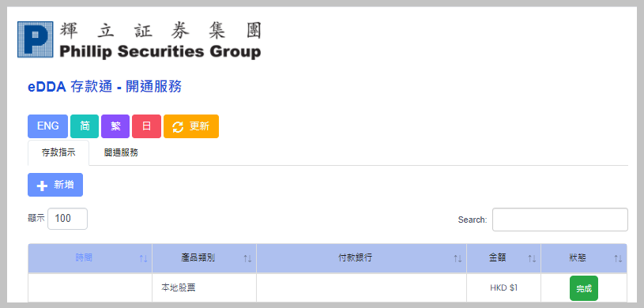Sort by 付款銀行 column arrows
Viewport: 644px width, 308px height.
click(x=458, y=259)
